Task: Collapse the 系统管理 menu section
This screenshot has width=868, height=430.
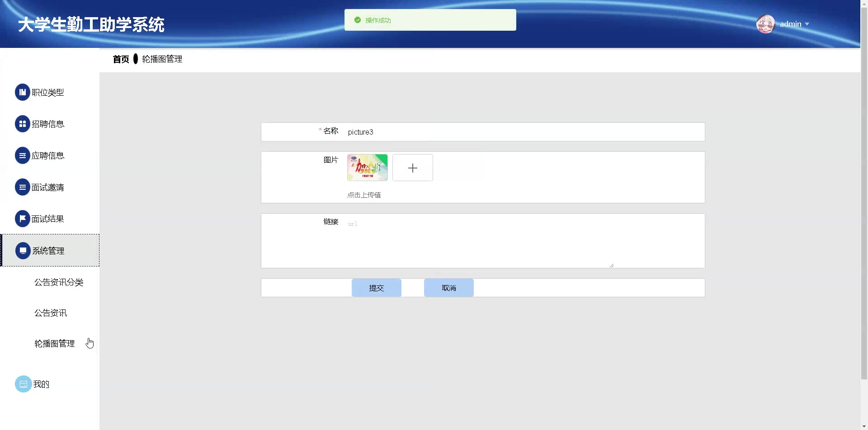Action: (50, 250)
